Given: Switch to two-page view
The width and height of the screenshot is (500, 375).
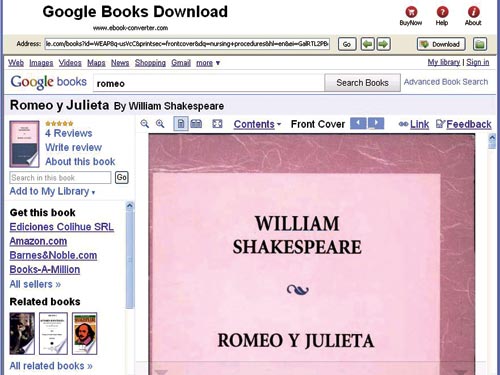Looking at the screenshot, I should [196, 124].
